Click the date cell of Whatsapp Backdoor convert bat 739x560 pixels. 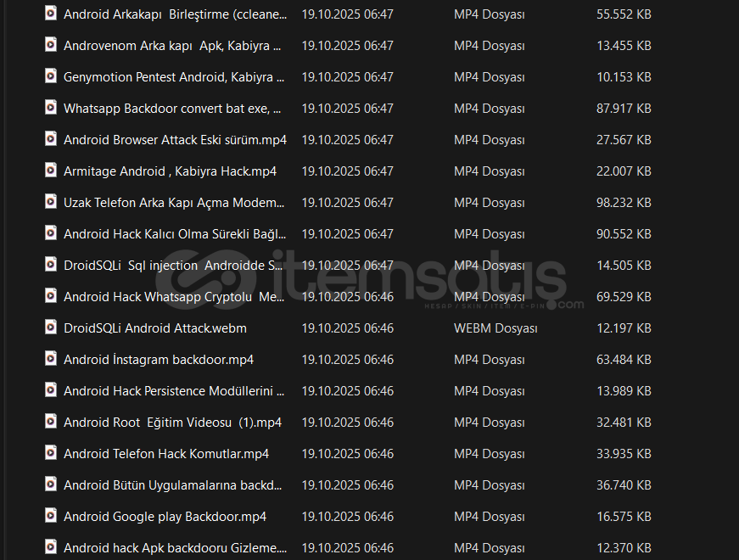pos(347,109)
